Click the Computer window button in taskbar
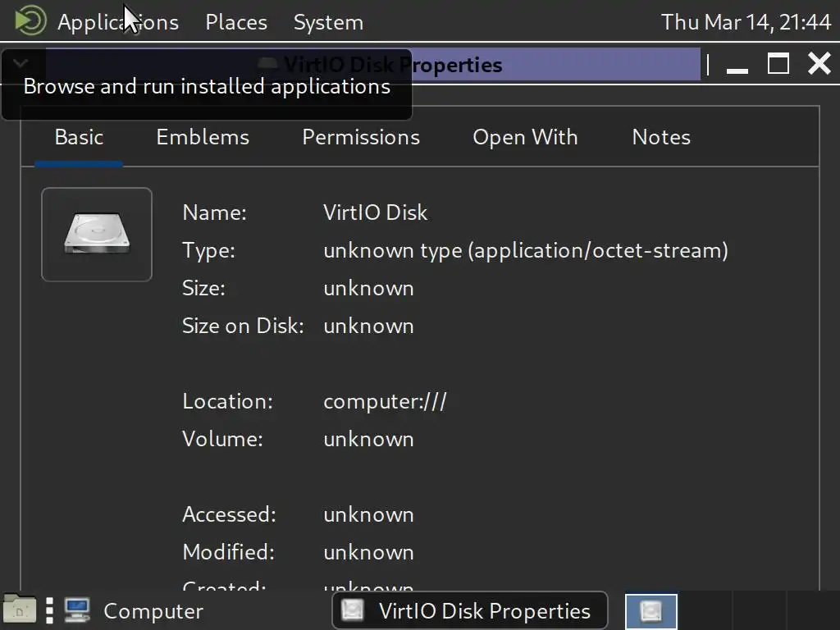The width and height of the screenshot is (840, 630). click(x=135, y=610)
